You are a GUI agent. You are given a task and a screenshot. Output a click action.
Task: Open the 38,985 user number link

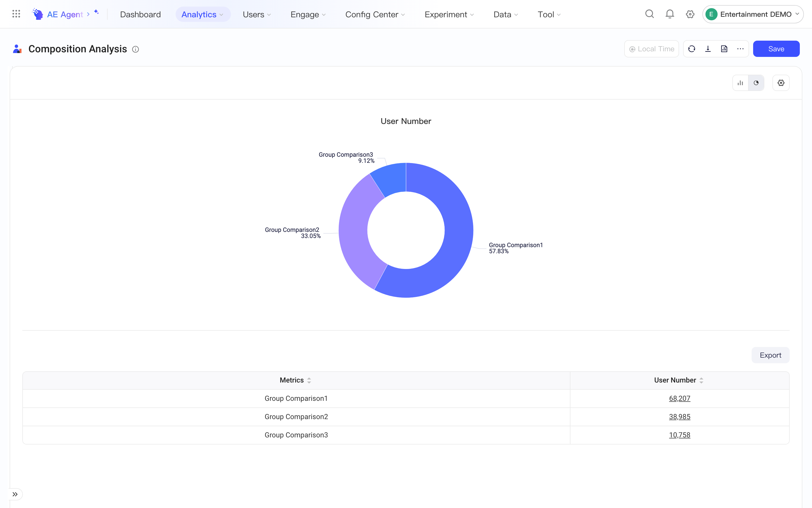coord(680,417)
